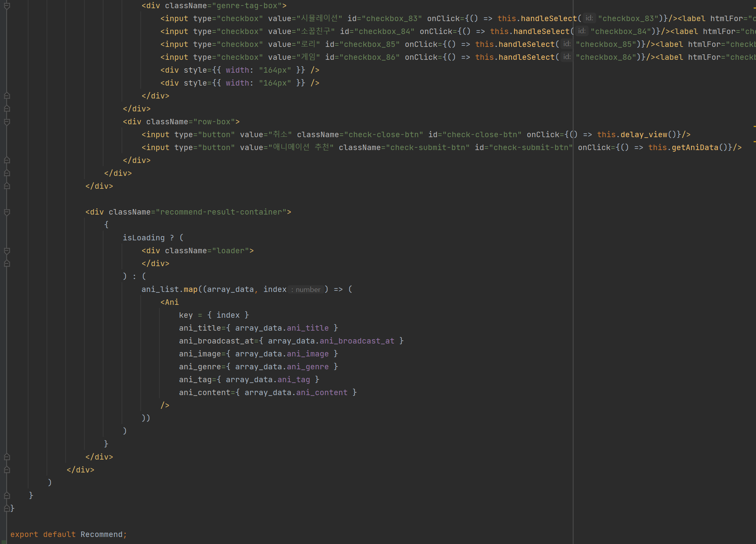
Task: Click fold-end icon beside row-box closing div
Action: click(x=7, y=160)
